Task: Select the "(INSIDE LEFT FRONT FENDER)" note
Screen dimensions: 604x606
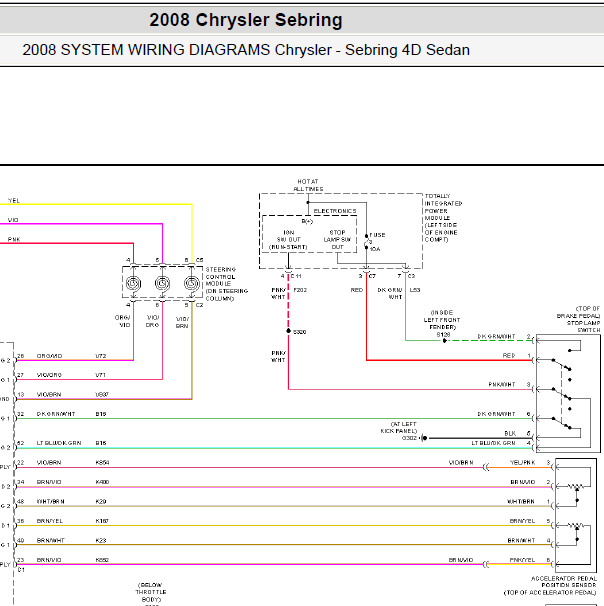Action: pos(442,320)
